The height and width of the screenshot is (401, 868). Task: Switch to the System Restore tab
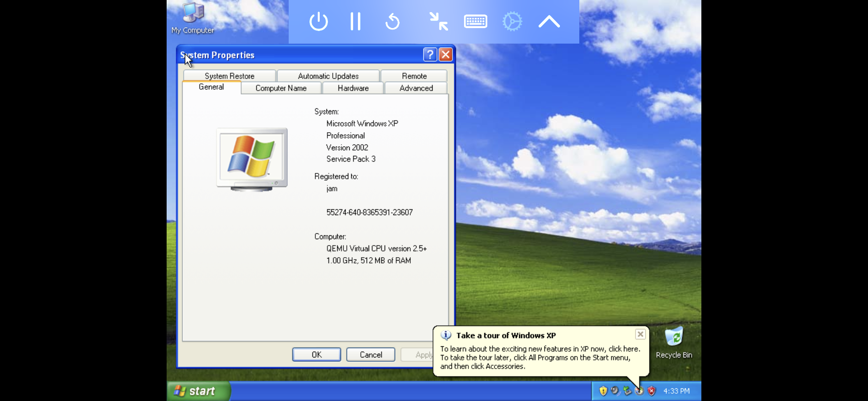tap(230, 76)
